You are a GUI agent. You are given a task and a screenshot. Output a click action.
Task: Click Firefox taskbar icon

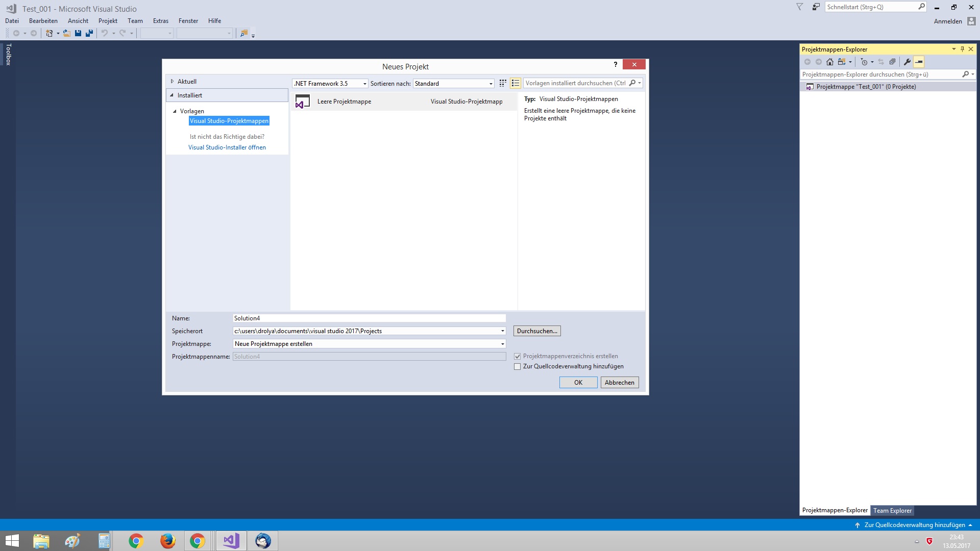[x=167, y=541]
